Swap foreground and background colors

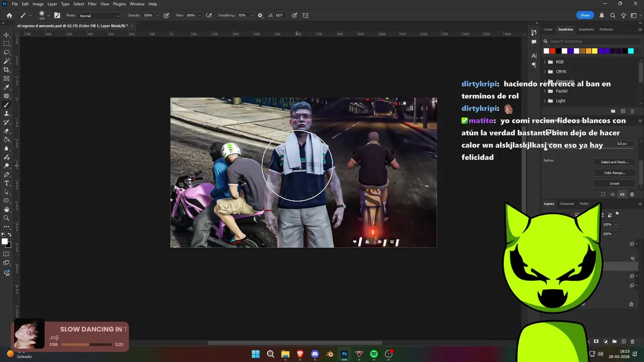[10, 235]
